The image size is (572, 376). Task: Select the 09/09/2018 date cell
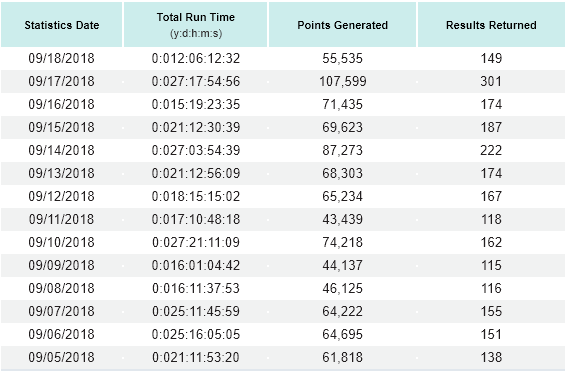(x=62, y=265)
